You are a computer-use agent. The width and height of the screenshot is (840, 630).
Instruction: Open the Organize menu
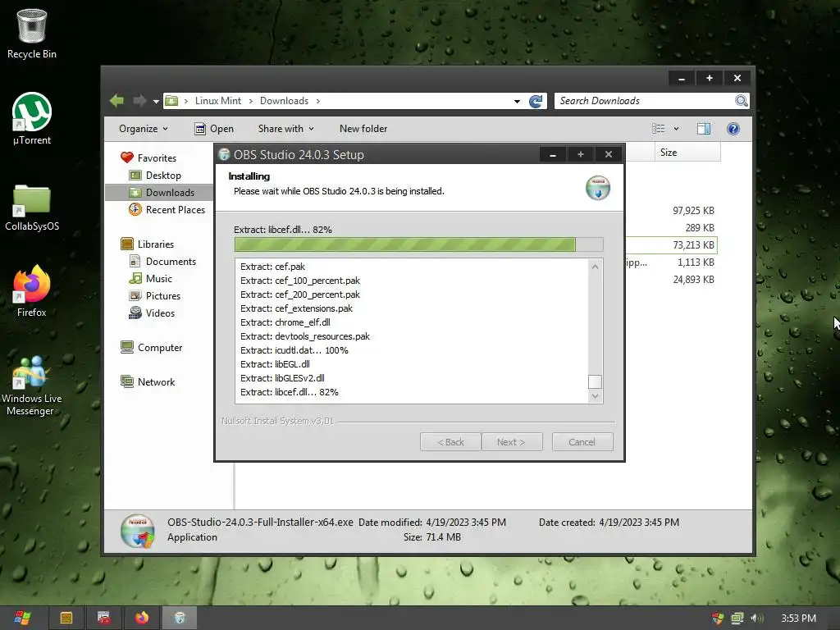(x=143, y=129)
